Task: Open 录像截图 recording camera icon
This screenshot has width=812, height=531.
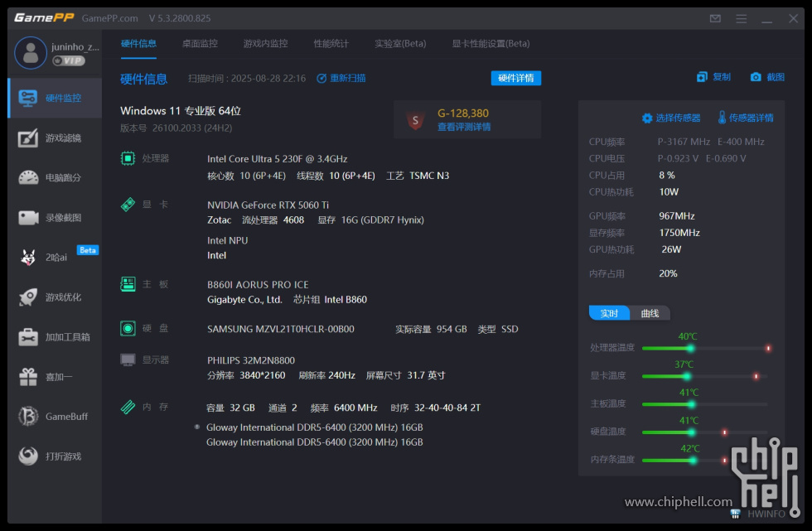Action: click(28, 217)
